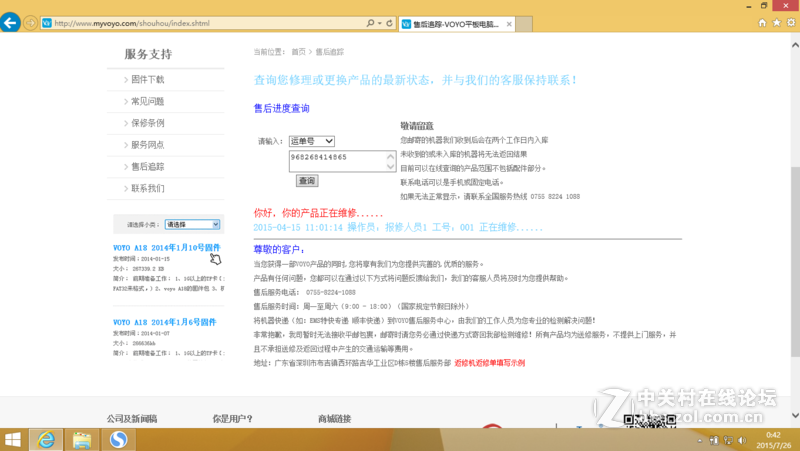Open VOYO A18 2014年1月10号固件 link

167,247
